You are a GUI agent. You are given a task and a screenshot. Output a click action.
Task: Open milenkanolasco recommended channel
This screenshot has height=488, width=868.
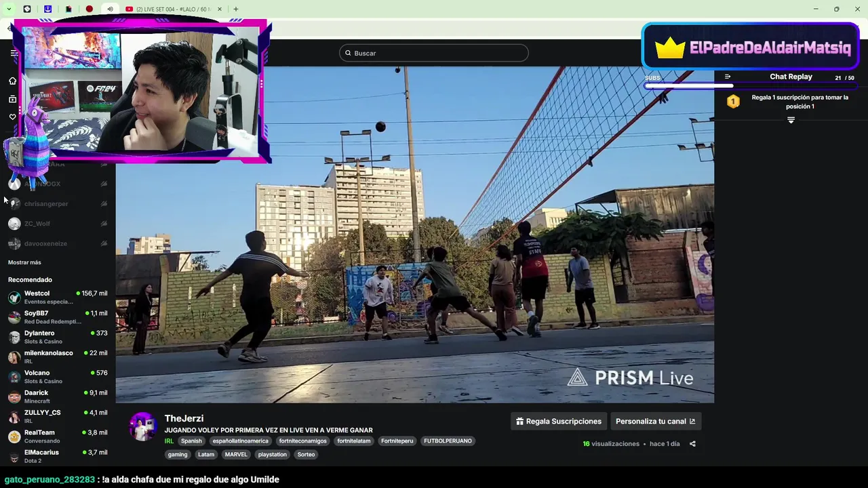pyautogui.click(x=58, y=357)
